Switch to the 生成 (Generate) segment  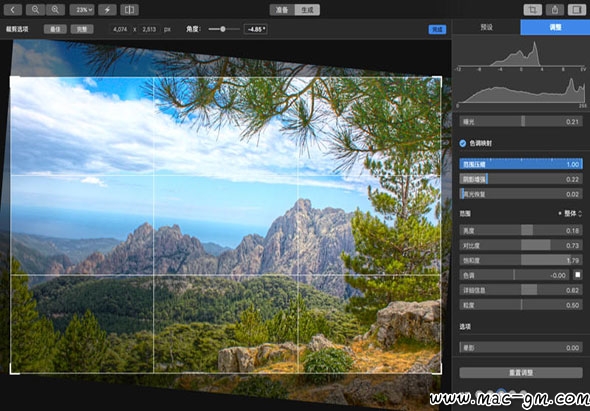pos(307,10)
